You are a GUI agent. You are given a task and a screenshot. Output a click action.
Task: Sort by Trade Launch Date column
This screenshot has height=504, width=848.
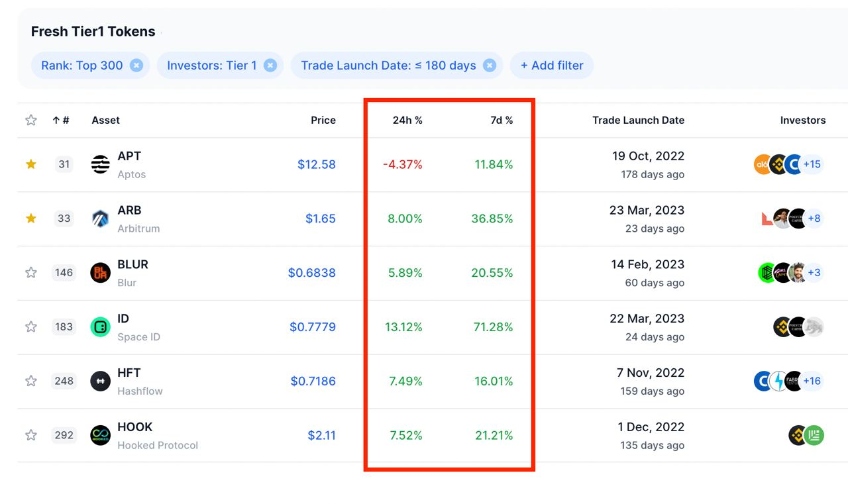click(638, 120)
